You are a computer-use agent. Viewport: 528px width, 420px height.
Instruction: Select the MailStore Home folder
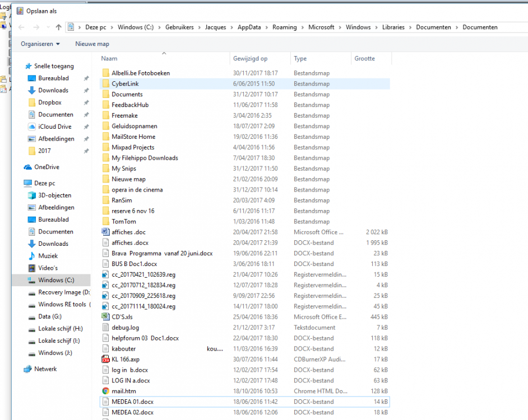tap(245, 137)
